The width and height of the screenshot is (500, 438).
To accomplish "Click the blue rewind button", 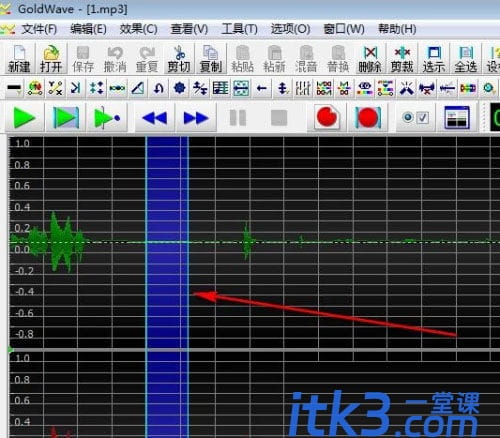I will tap(155, 118).
